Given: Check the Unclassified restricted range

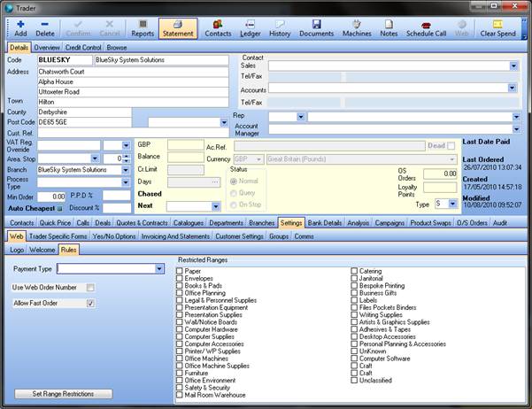Looking at the screenshot, I should pyautogui.click(x=354, y=380).
